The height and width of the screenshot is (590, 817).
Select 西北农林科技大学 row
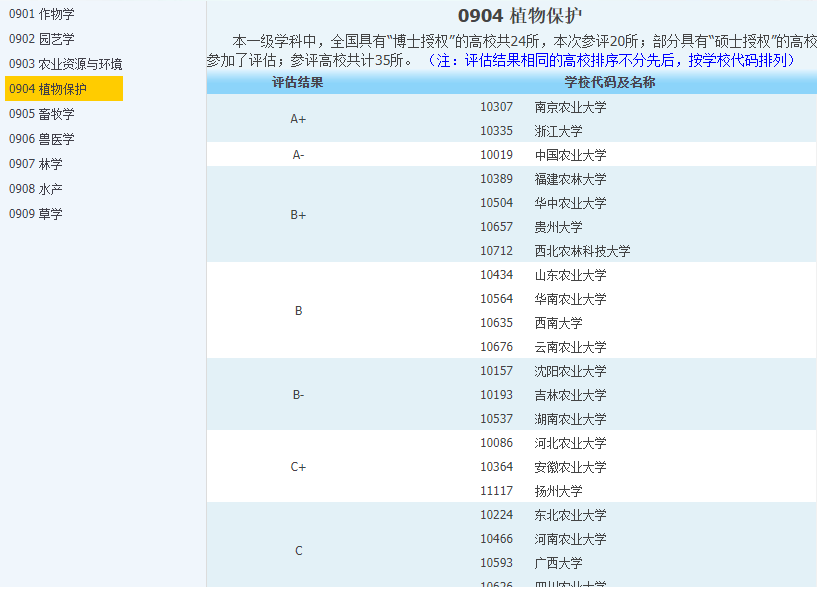coord(582,251)
